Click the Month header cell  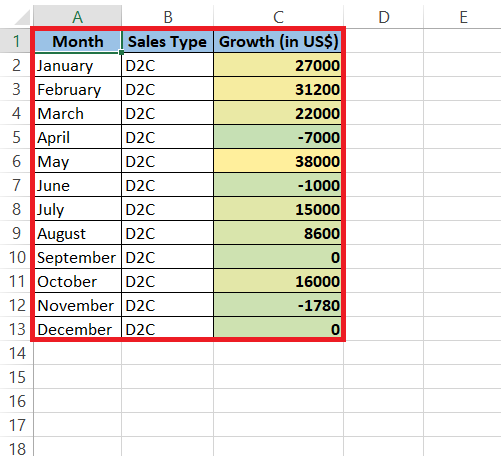pos(78,42)
